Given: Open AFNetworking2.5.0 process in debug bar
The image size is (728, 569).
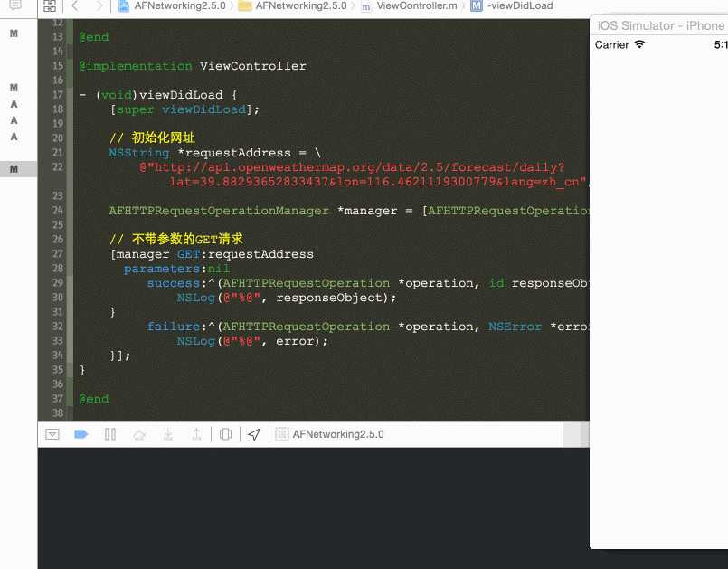Looking at the screenshot, I should click(x=330, y=434).
